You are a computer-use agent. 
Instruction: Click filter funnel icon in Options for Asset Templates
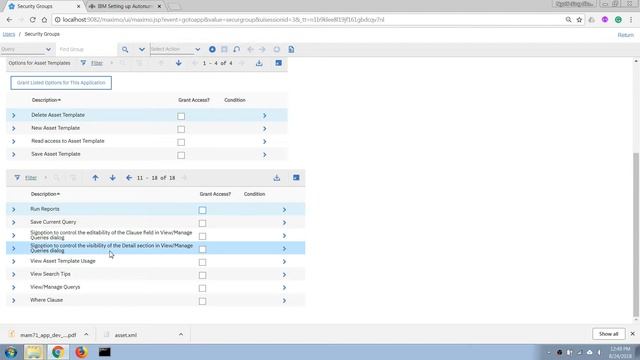click(83, 63)
